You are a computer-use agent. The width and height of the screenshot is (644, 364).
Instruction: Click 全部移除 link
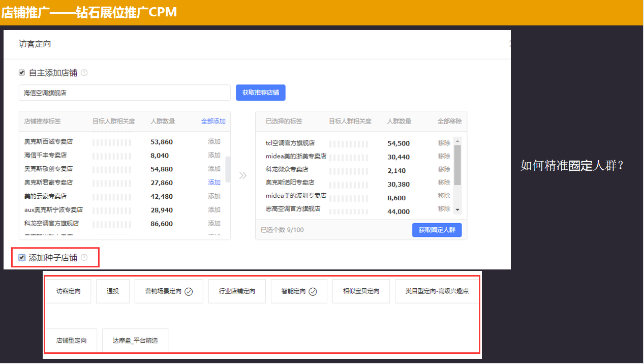pos(450,122)
